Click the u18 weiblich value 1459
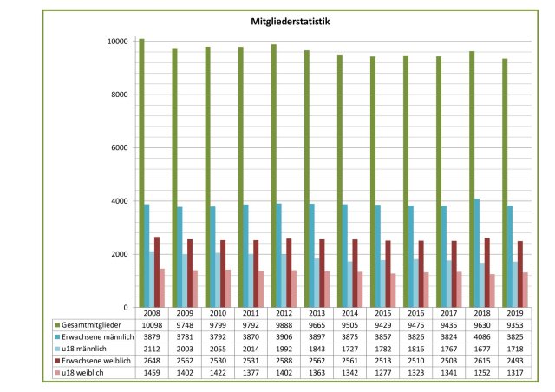This screenshot has width=555, height=392. click(149, 372)
